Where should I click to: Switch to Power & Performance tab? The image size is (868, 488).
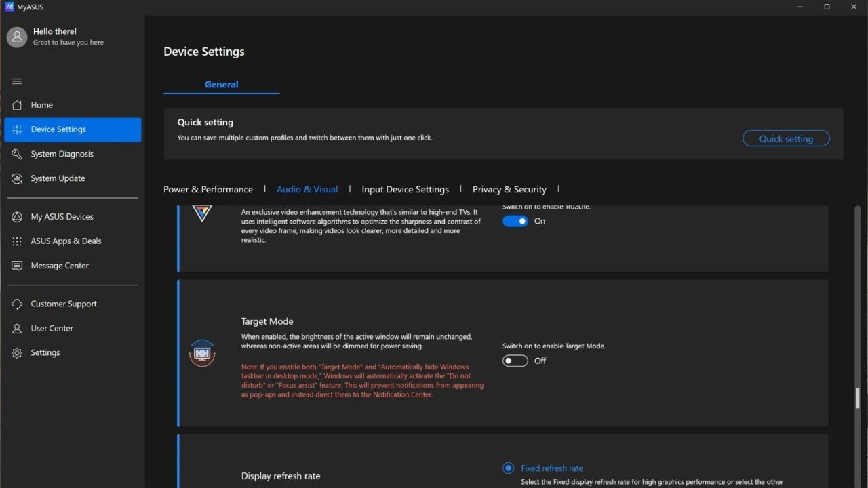[208, 189]
